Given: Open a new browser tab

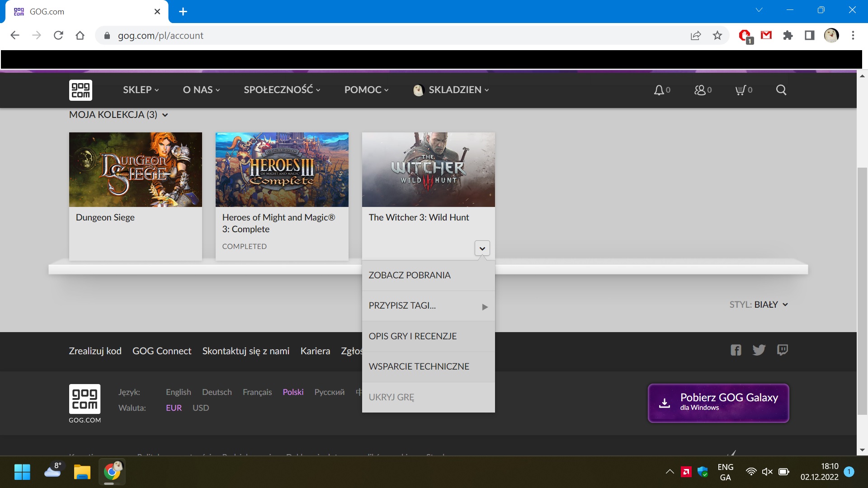Looking at the screenshot, I should [183, 12].
